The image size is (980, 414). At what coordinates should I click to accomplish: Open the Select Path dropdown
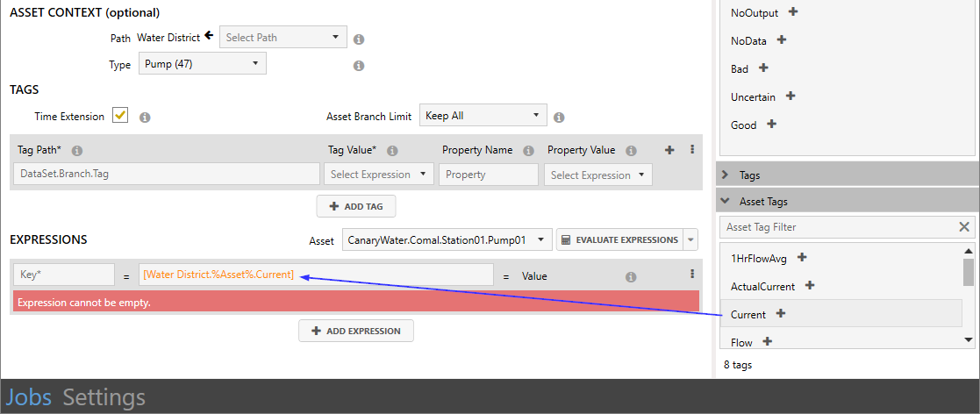coord(283,38)
